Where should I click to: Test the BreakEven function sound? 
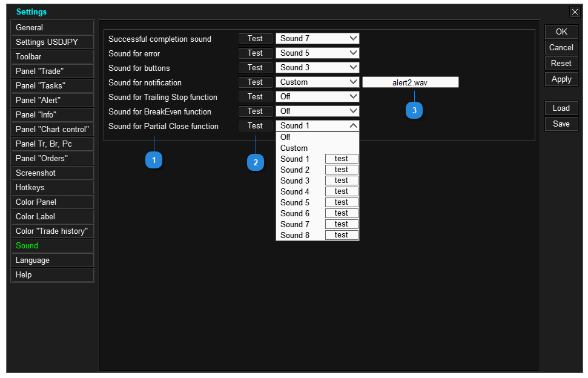[x=256, y=111]
